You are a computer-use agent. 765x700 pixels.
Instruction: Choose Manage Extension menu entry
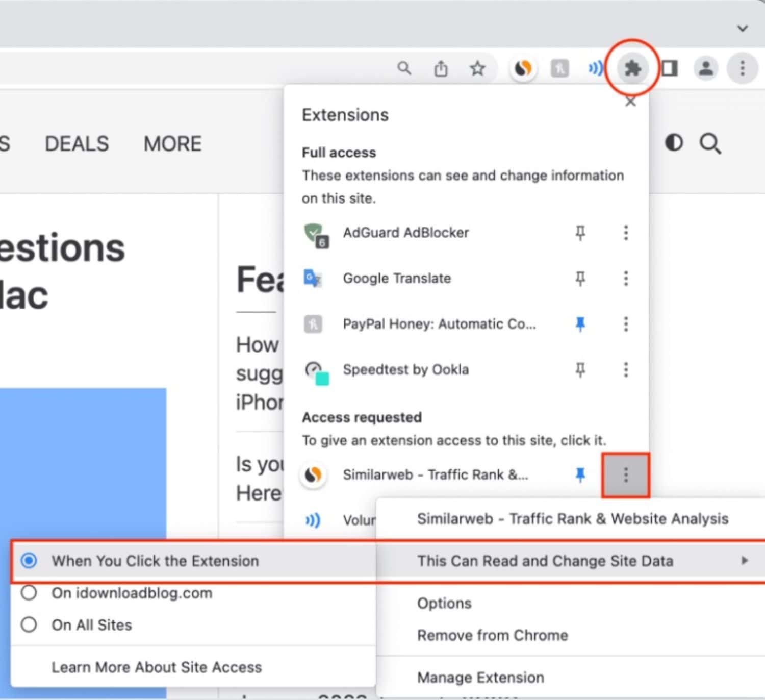pyautogui.click(x=480, y=678)
